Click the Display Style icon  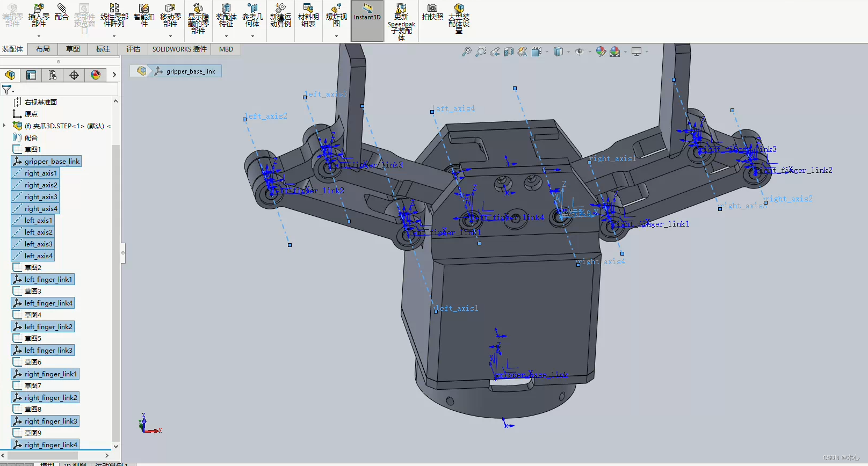[559, 52]
